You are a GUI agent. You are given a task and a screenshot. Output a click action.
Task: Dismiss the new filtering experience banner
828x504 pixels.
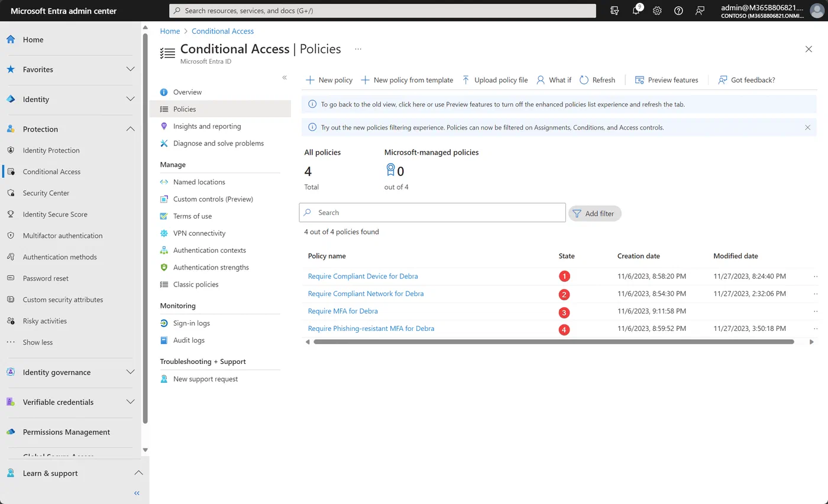pyautogui.click(x=807, y=127)
